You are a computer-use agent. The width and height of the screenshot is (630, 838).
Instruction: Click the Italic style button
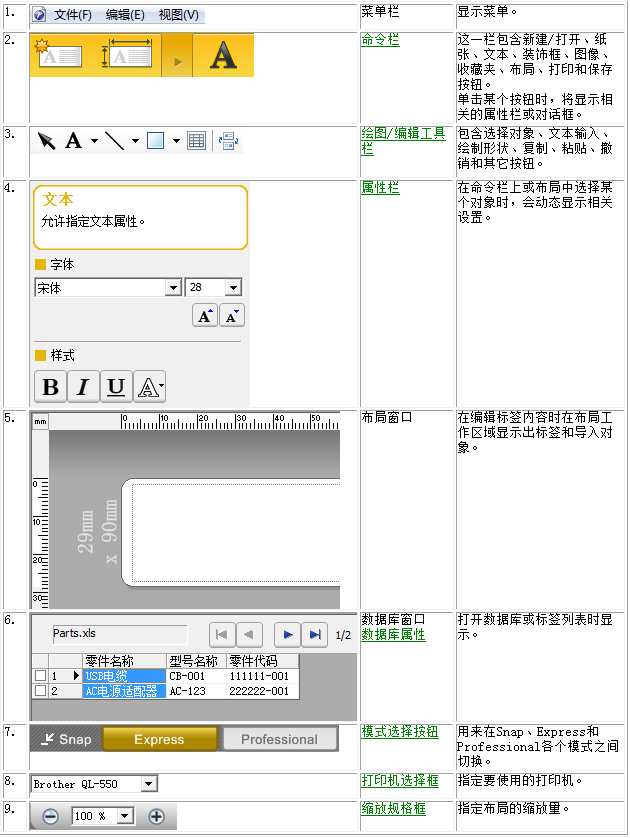[x=83, y=387]
